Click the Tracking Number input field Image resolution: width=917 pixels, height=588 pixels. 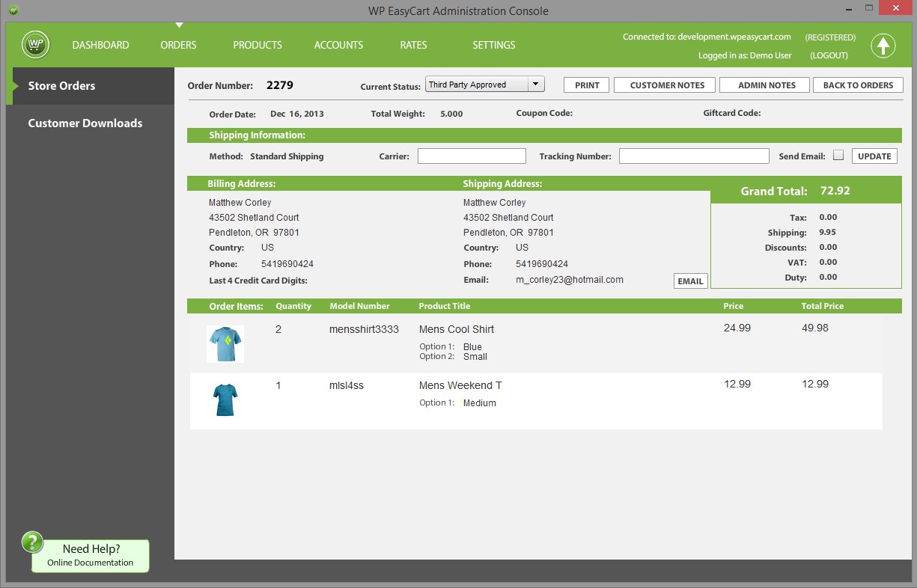[693, 156]
